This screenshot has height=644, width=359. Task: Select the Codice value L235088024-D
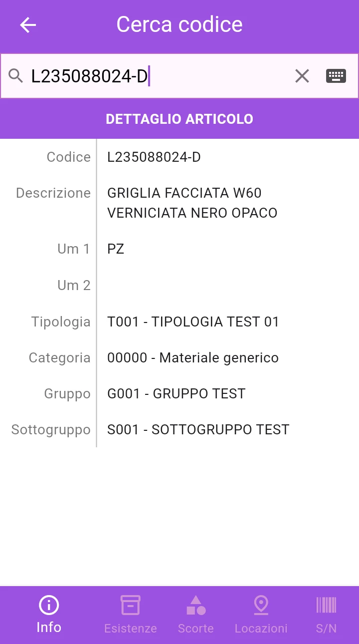coord(154,157)
